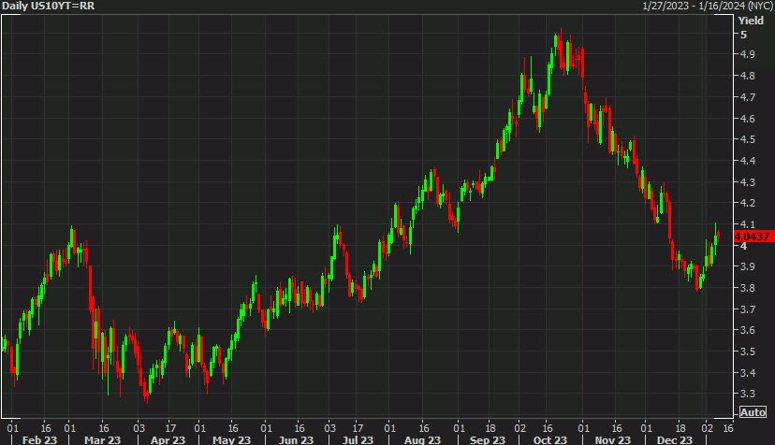Click the Yield axis heading
The width and height of the screenshot is (775, 445).
751,20
